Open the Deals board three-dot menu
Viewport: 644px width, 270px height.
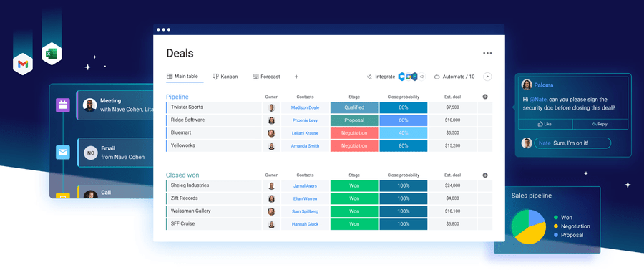pos(487,53)
